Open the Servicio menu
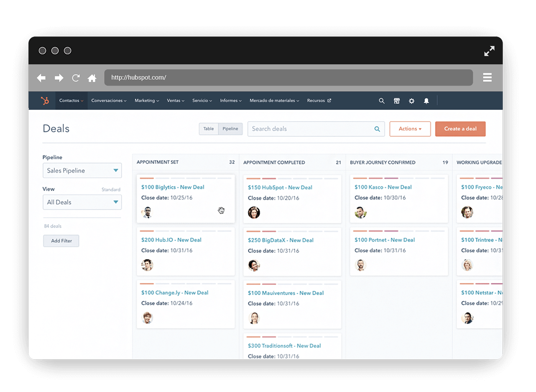536x392 pixels. 202,101
